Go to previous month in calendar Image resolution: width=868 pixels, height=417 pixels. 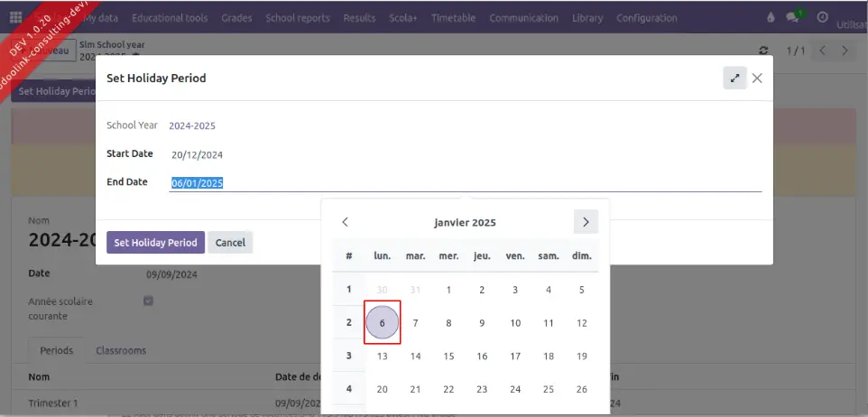point(345,222)
